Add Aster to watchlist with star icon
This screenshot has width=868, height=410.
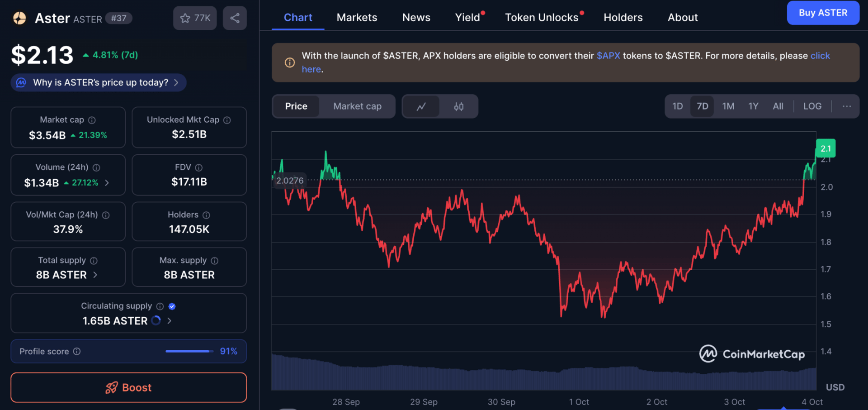coord(195,18)
